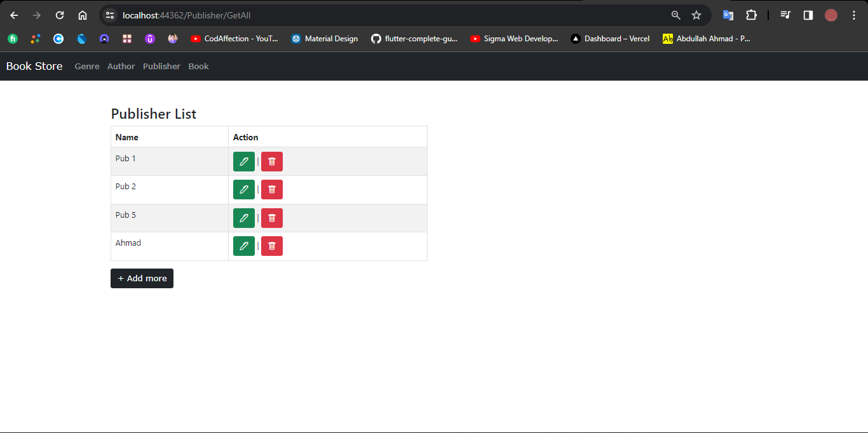Open Chrome three-dot menu
The image size is (868, 433).
pyautogui.click(x=854, y=15)
